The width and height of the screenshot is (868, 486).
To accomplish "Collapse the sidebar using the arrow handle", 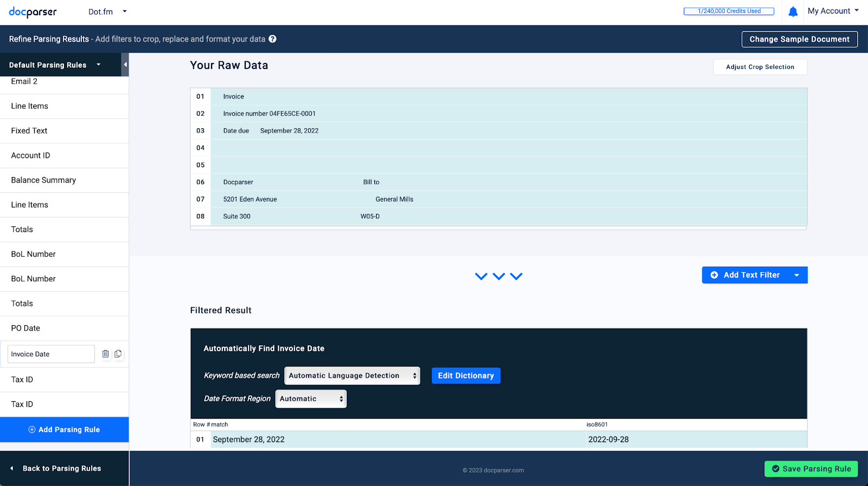I will [125, 65].
